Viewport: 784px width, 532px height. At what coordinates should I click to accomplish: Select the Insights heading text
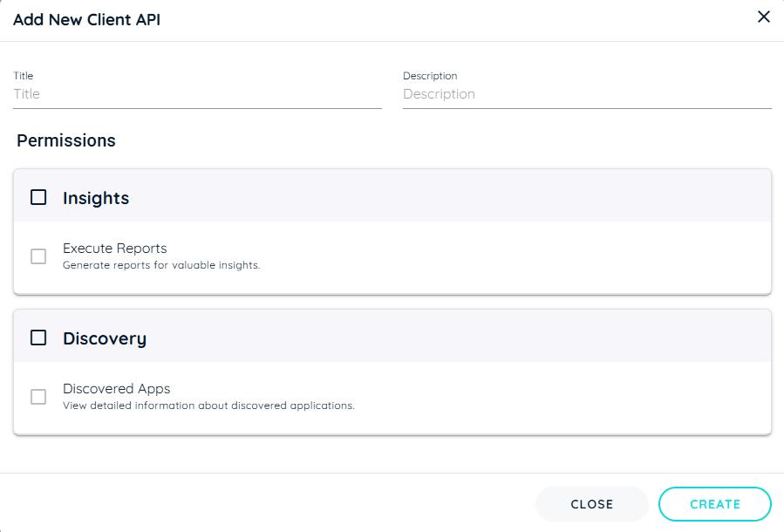[x=96, y=198]
